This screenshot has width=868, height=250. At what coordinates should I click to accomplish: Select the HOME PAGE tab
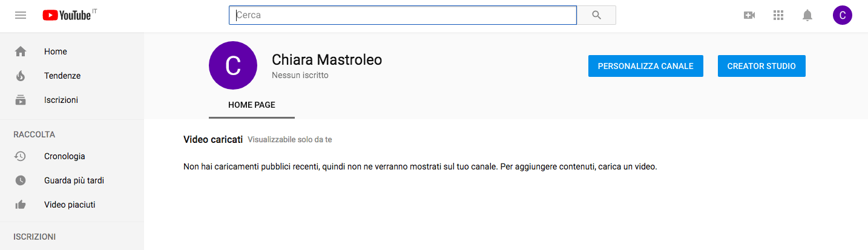252,105
